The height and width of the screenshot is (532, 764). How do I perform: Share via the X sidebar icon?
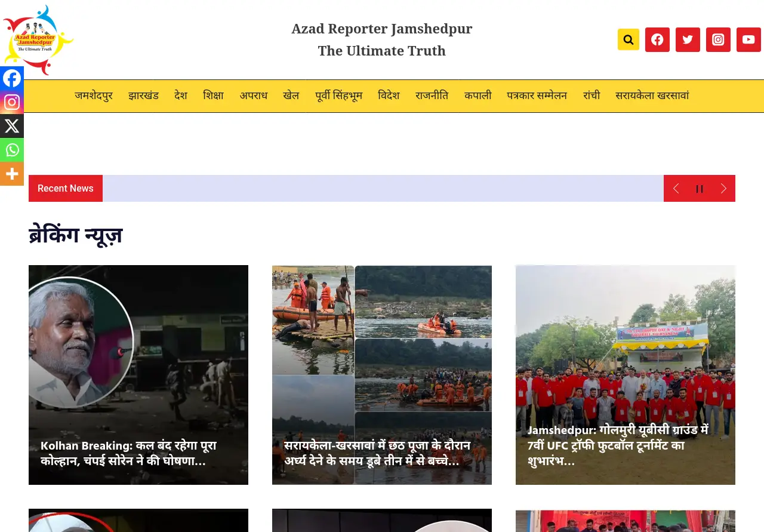(12, 126)
